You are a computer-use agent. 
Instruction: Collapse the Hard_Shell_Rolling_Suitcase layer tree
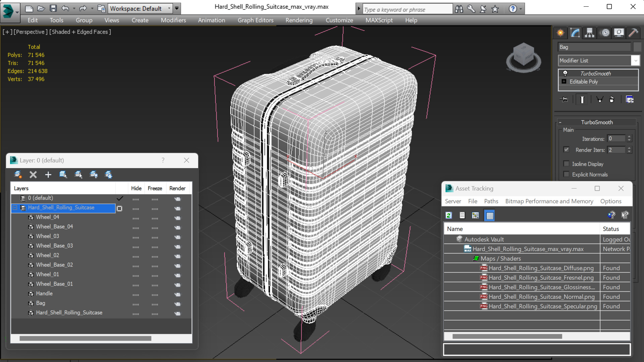(15, 208)
